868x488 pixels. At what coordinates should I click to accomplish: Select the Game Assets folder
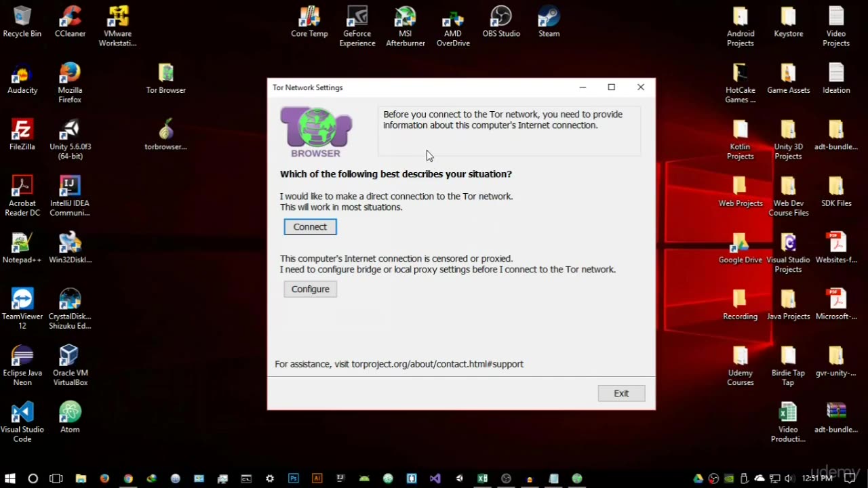click(x=788, y=78)
